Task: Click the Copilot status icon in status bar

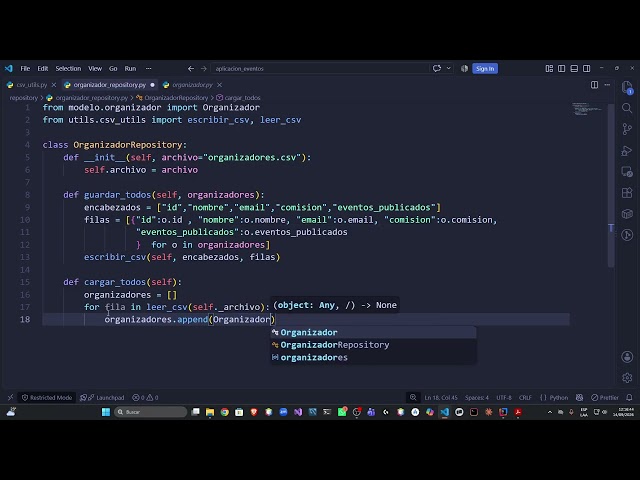Action: point(579,398)
